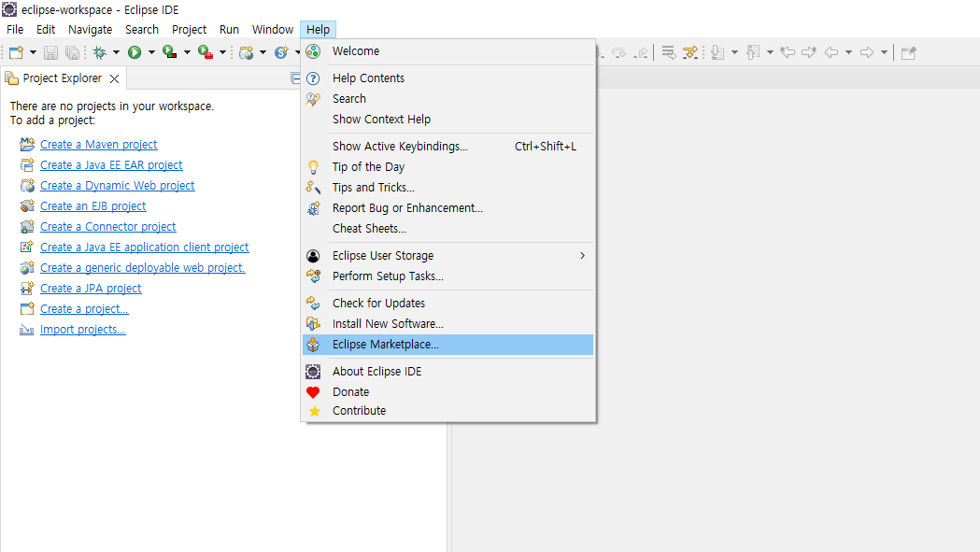Click Create a JPA project link
Image resolution: width=980 pixels, height=552 pixels.
(x=91, y=289)
